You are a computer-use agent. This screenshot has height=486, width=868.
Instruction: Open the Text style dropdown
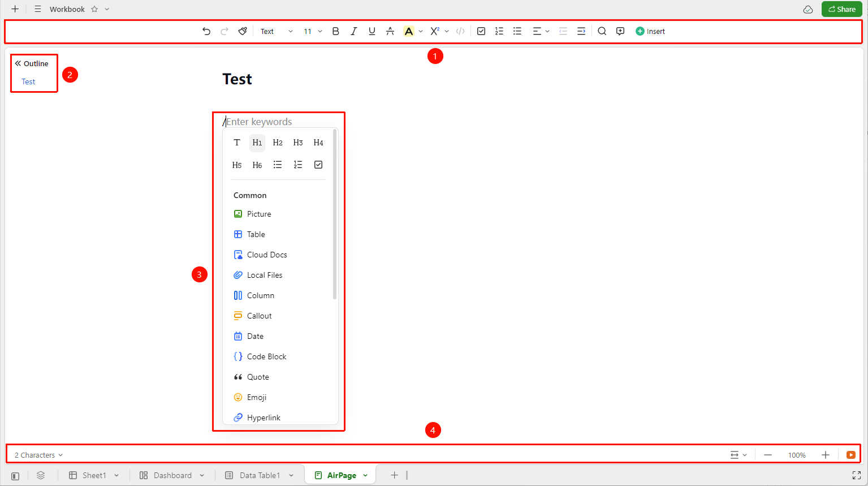click(x=277, y=31)
